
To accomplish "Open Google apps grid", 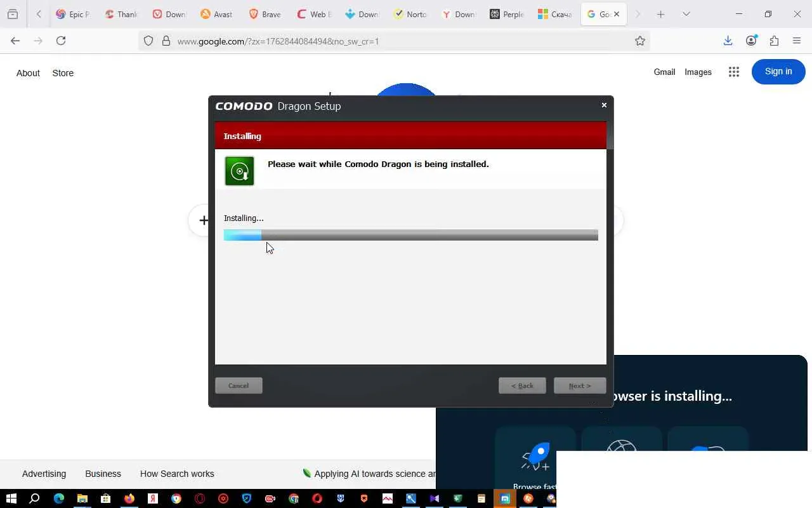I will coord(734,72).
